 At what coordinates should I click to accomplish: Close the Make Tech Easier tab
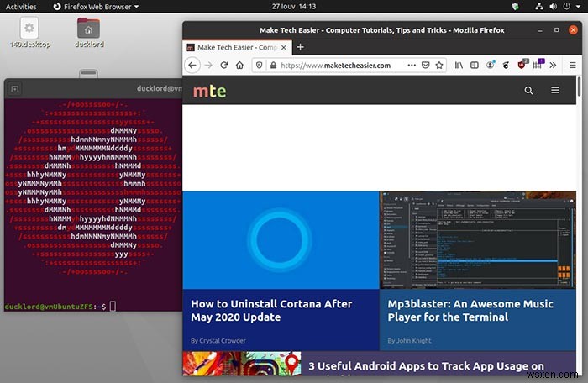click(x=284, y=48)
